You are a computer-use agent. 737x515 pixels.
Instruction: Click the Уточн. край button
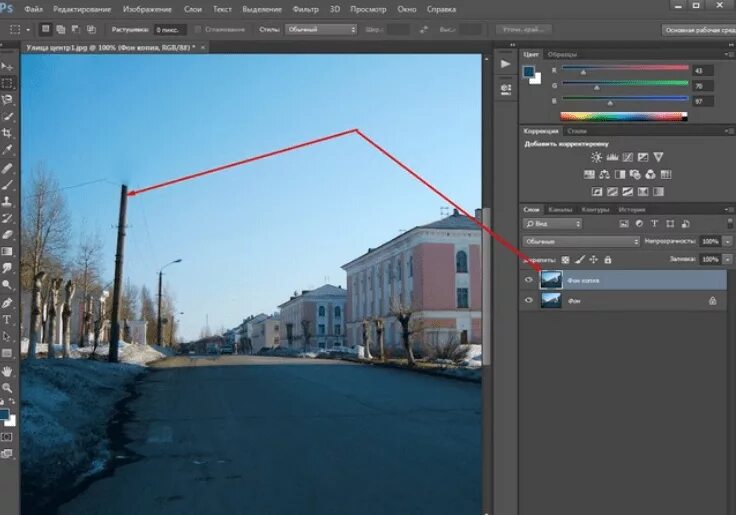click(524, 30)
